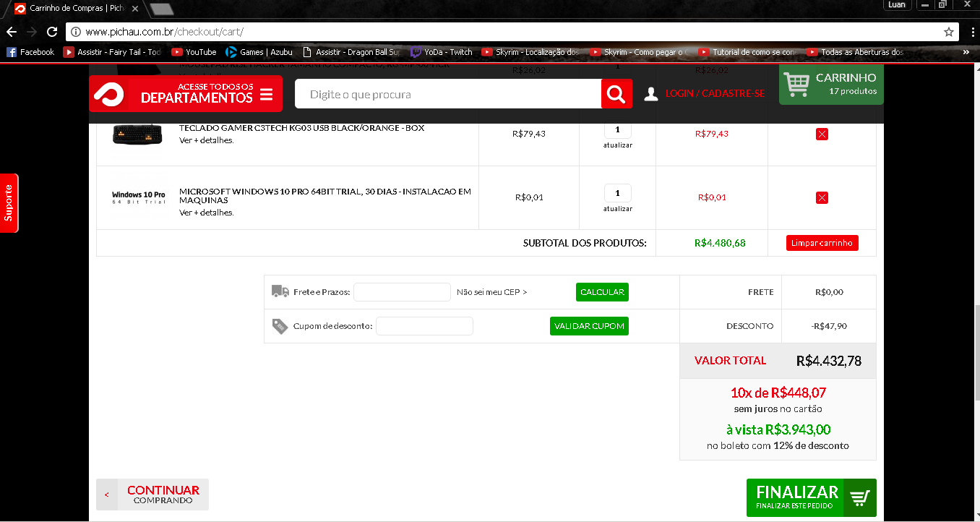Open Assistir - Fairy Tail bookmark

point(112,52)
